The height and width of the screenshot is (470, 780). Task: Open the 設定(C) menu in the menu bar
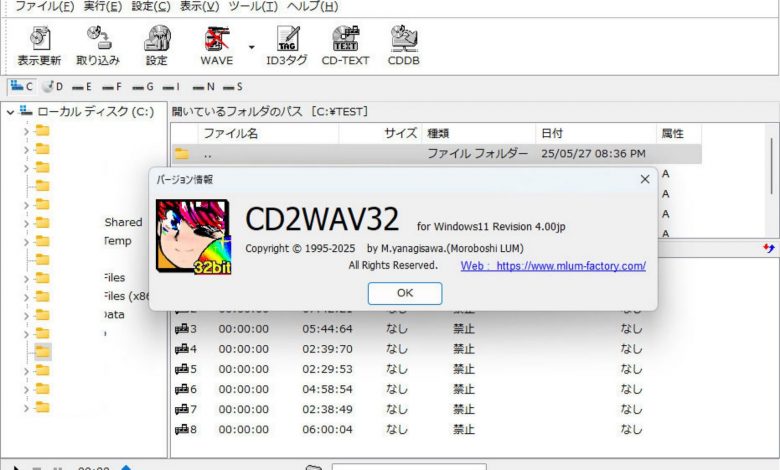point(151,6)
